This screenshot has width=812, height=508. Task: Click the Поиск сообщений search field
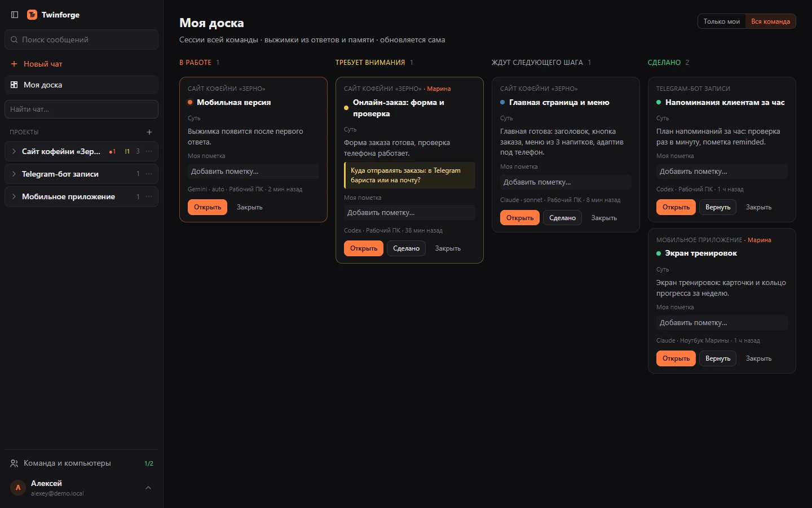click(x=81, y=40)
